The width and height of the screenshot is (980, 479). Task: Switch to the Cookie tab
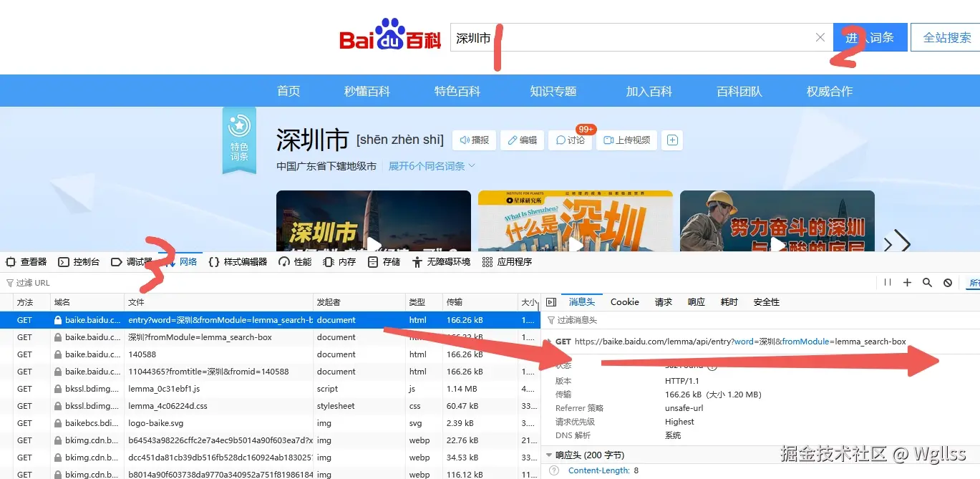(624, 302)
